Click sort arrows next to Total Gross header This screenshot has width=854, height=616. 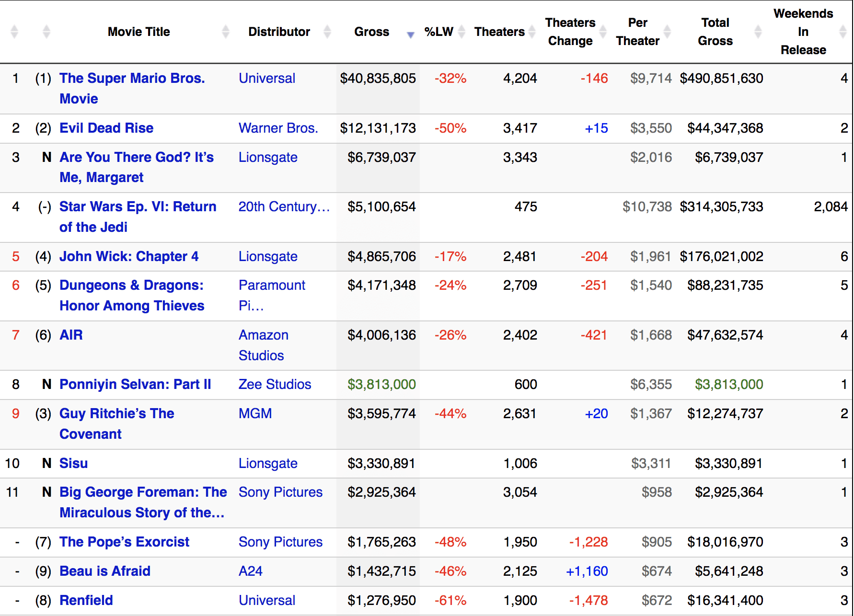[758, 32]
